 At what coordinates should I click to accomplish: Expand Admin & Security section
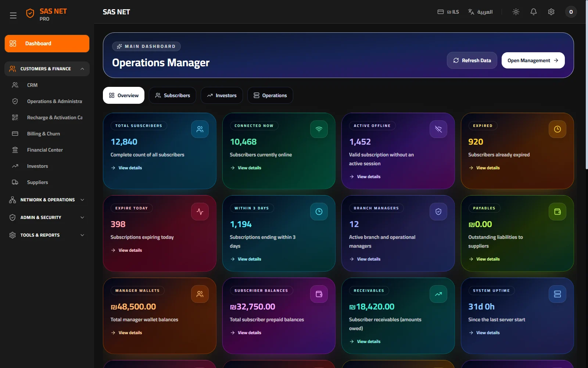(47, 217)
